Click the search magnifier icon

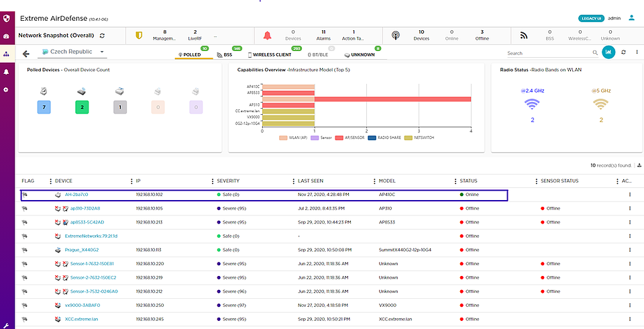595,52
